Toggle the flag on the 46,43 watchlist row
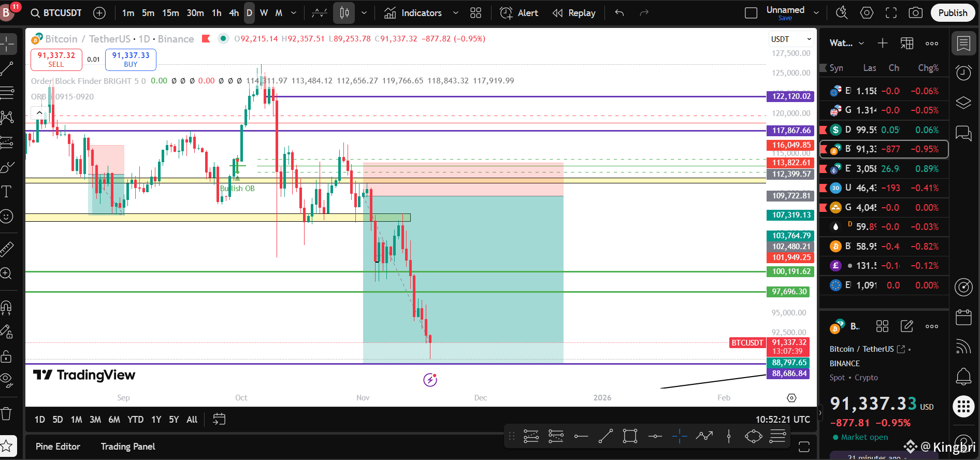Image resolution: width=980 pixels, height=460 pixels. tap(823, 188)
